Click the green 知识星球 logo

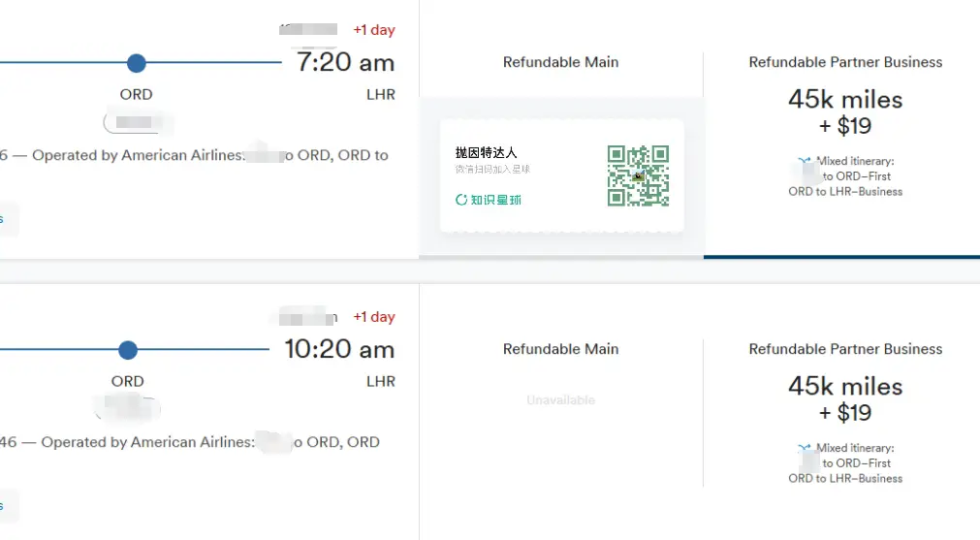489,200
